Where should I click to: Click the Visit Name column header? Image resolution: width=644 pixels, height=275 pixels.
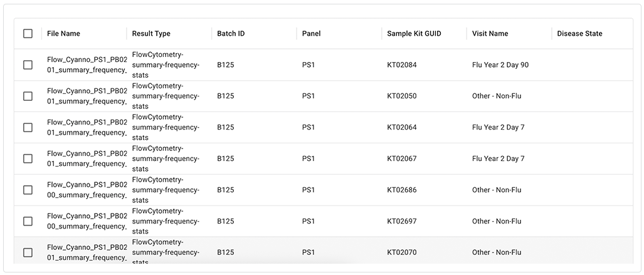point(490,34)
